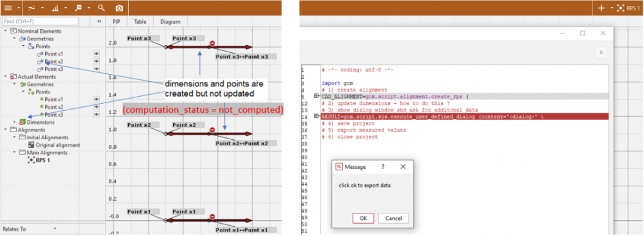Click the Alignments folder icon
Screen dimensions: 644x236
click(13, 130)
